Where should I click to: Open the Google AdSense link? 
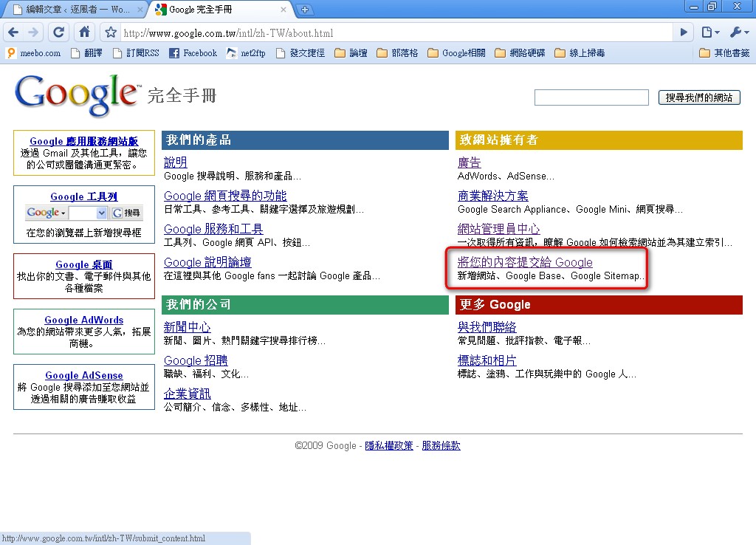coord(84,376)
